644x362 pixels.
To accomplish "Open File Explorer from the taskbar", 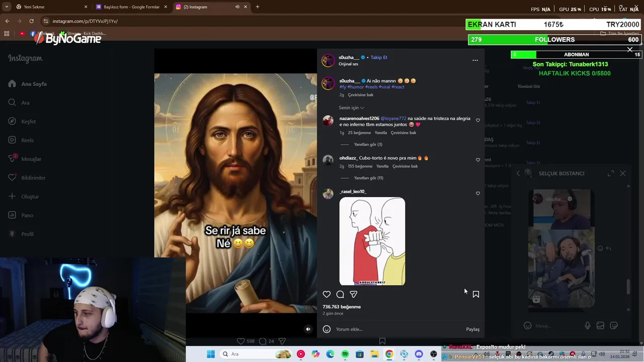I will click(375, 354).
